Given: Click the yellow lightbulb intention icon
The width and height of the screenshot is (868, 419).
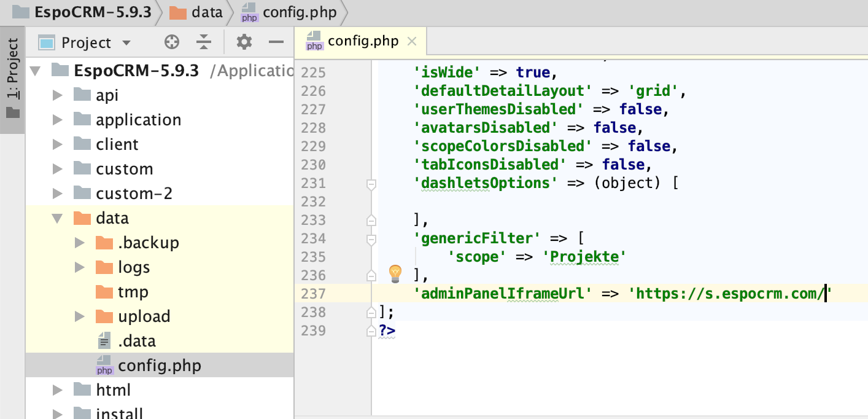Looking at the screenshot, I should (395, 273).
